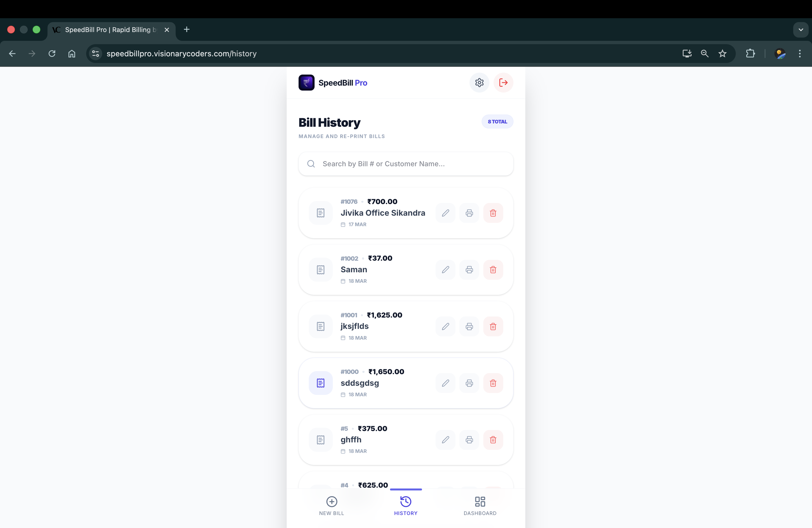Print bill #1000 sddsgdsg
Viewport: 812px width, 528px height.
point(469,383)
